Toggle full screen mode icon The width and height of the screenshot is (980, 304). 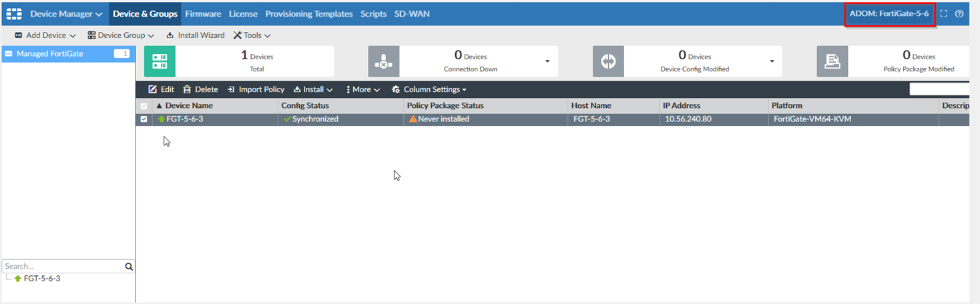point(944,13)
